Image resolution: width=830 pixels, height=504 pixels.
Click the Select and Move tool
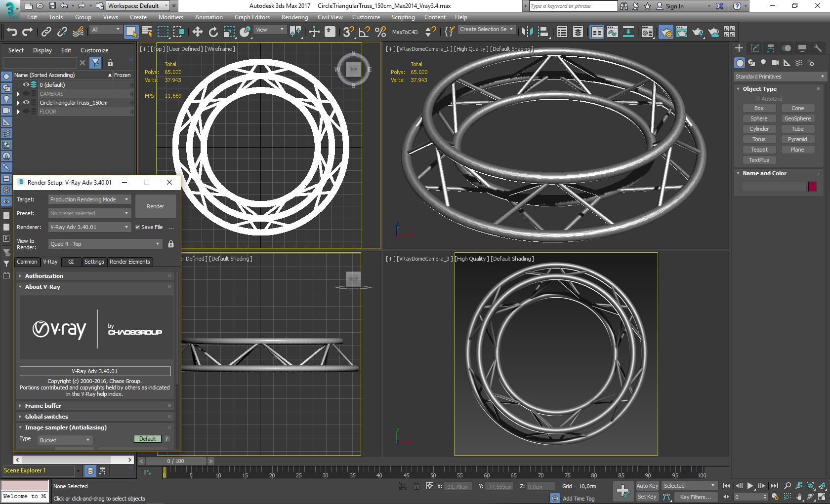pyautogui.click(x=197, y=32)
